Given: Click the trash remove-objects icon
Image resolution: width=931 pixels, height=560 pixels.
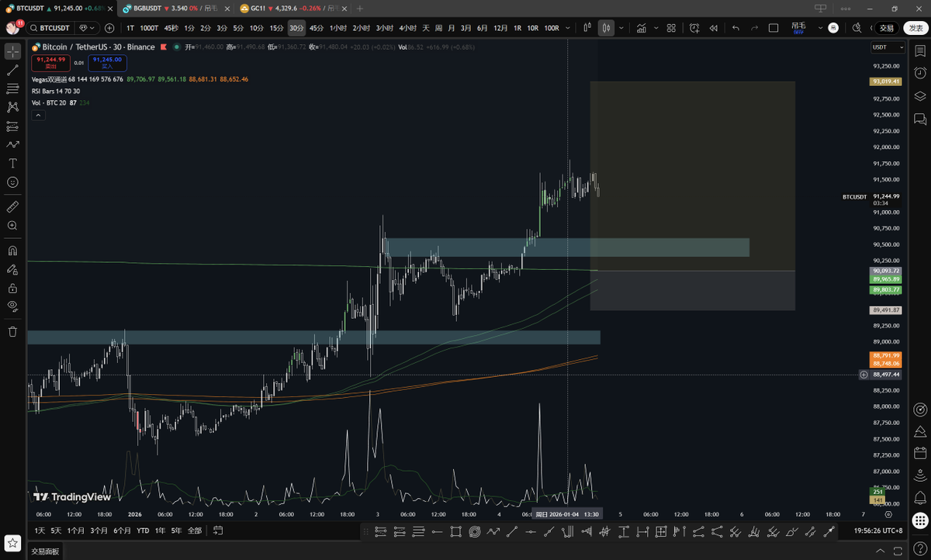Looking at the screenshot, I should pyautogui.click(x=12, y=331).
